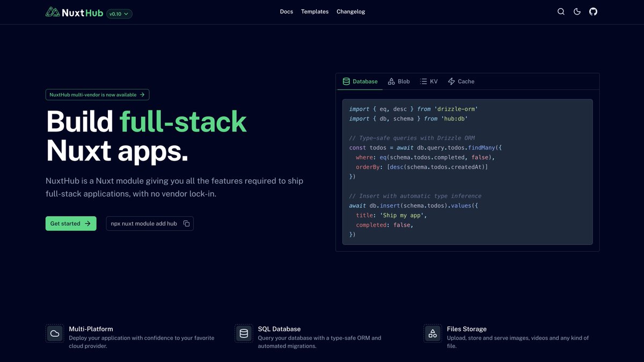Click the Files Storage shapes icon

tap(433, 334)
